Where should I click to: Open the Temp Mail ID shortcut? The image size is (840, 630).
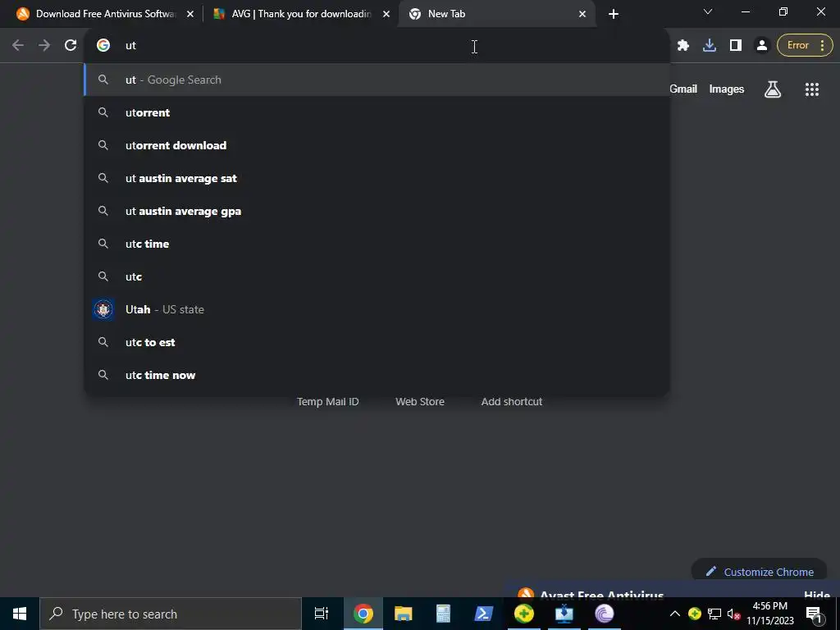pos(328,402)
